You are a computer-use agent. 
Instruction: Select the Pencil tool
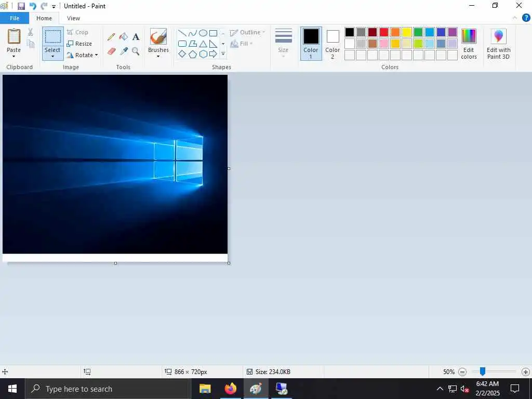pyautogui.click(x=111, y=37)
